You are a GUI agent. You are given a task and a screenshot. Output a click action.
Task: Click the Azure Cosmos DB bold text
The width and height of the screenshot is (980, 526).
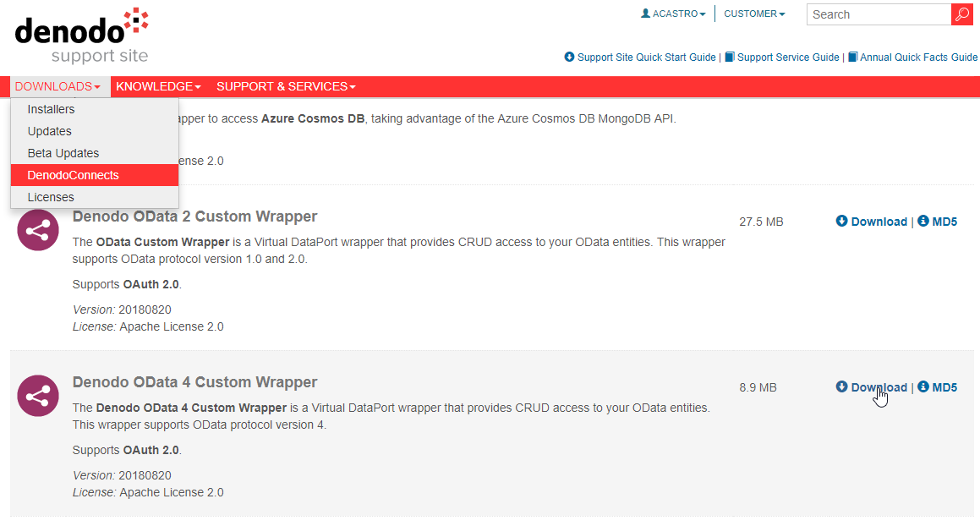point(313,119)
